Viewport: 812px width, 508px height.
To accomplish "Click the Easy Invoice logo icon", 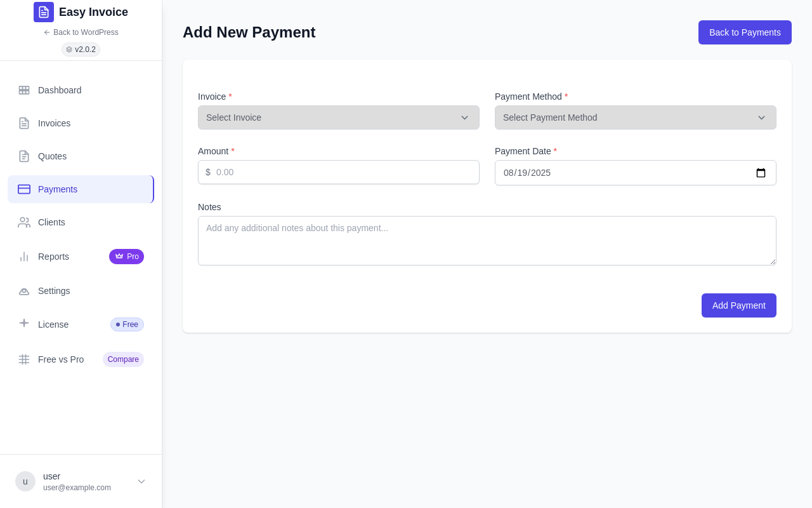I will pyautogui.click(x=44, y=12).
